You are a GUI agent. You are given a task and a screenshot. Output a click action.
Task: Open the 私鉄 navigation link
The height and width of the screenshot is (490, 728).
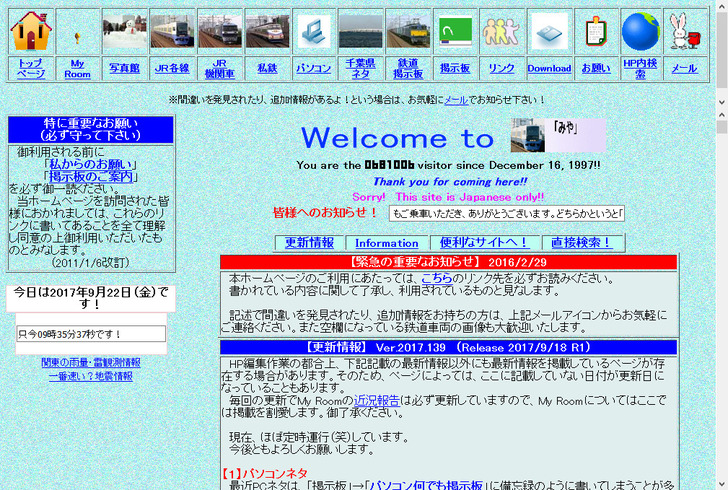[267, 68]
